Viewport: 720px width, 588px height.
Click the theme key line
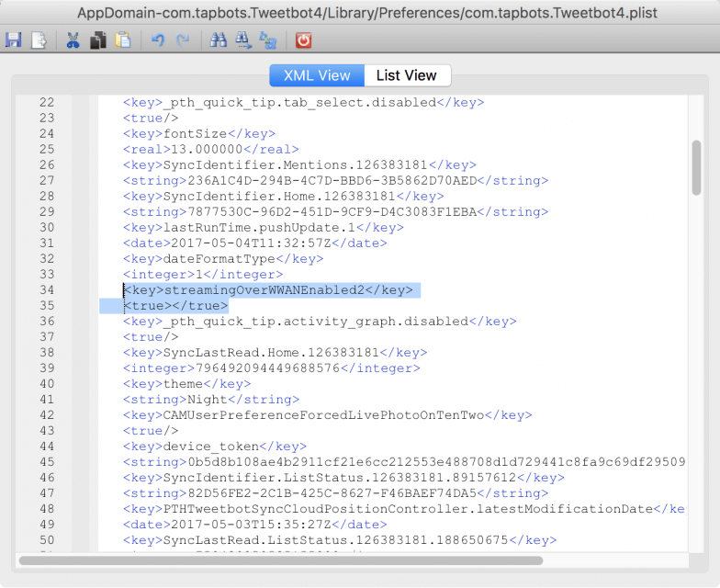[187, 384]
